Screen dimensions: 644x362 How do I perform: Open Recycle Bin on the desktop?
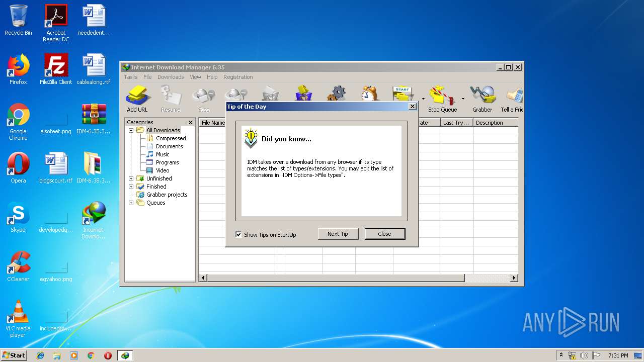click(x=18, y=20)
